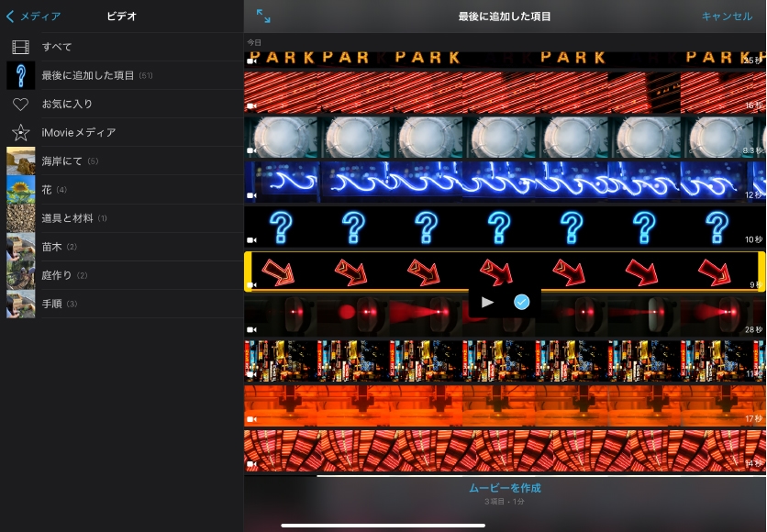Tap キャンセル to cancel
Screen dimensions: 767x532
(726, 17)
